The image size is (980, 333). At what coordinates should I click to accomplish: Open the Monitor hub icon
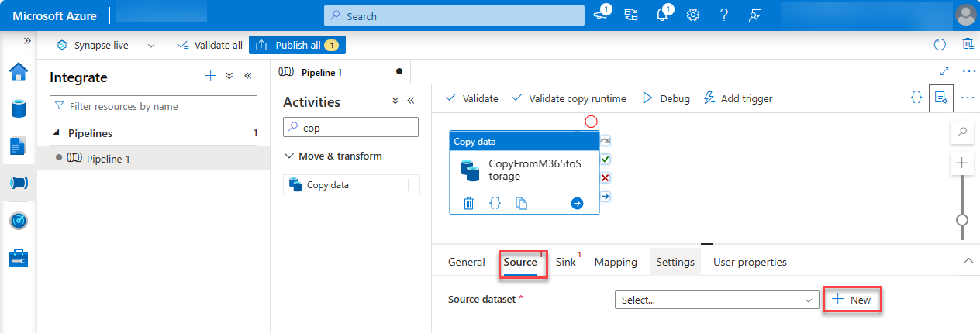(x=19, y=221)
